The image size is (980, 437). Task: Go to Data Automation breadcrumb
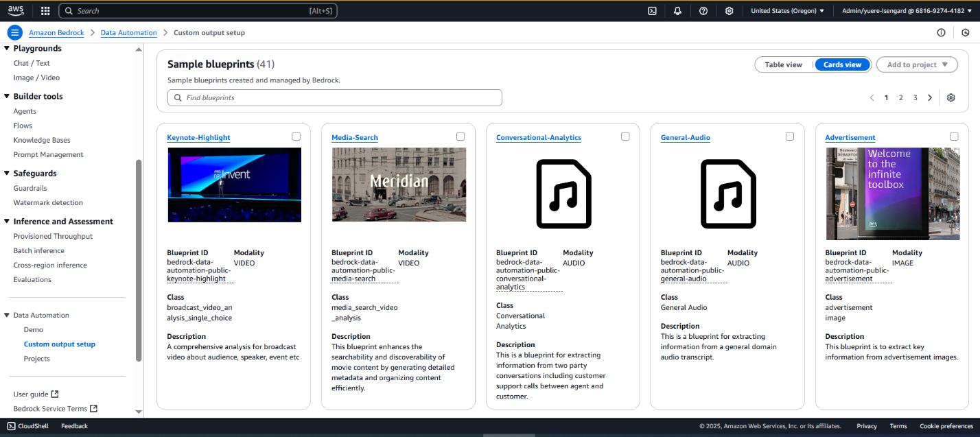pyautogui.click(x=129, y=32)
